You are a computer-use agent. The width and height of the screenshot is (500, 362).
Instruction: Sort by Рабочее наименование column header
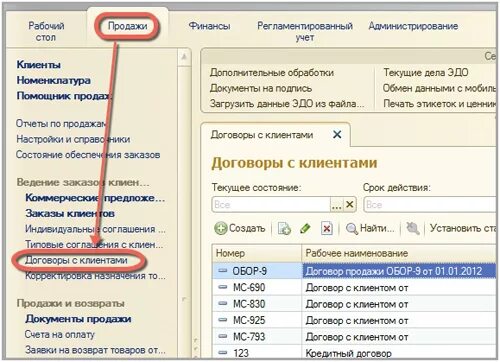coord(399,253)
